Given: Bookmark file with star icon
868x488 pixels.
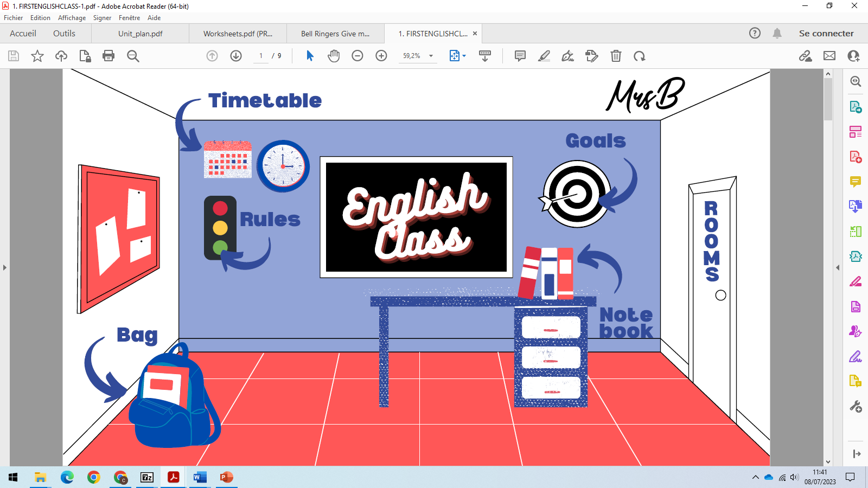Looking at the screenshot, I should tap(37, 56).
